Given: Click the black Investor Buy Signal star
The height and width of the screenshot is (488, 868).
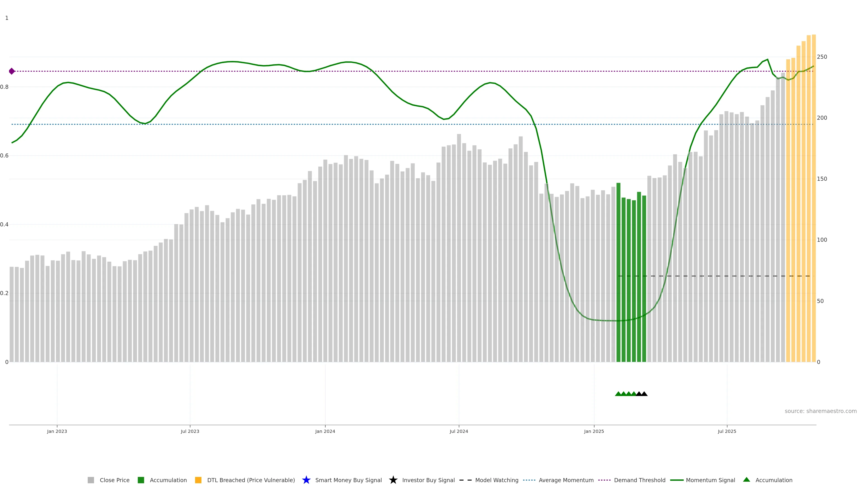Looking at the screenshot, I should click(393, 480).
